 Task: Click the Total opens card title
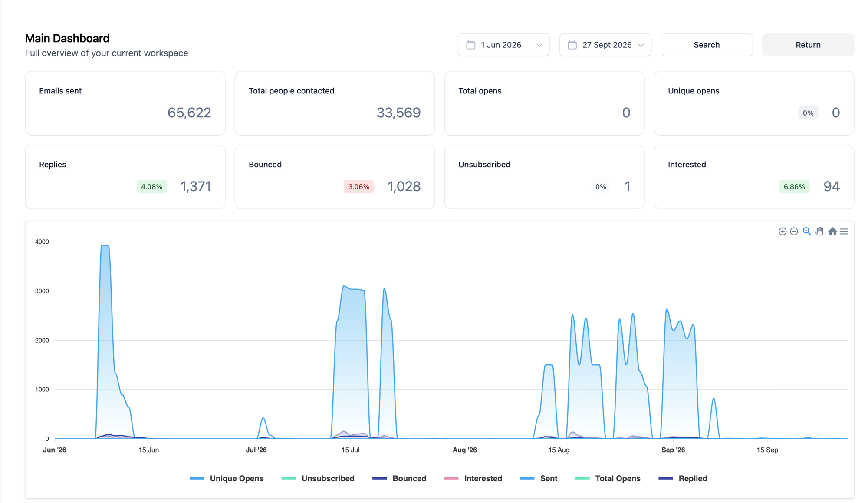click(480, 91)
